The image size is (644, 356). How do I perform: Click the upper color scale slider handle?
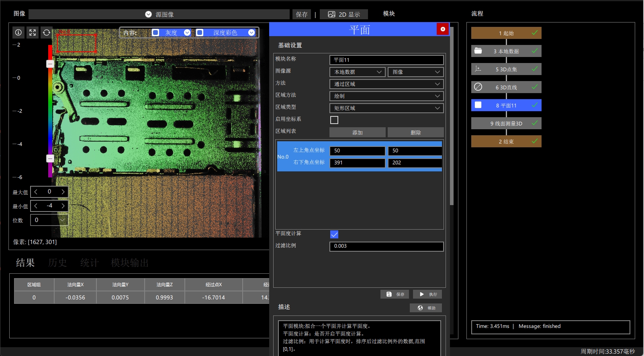tap(50, 64)
